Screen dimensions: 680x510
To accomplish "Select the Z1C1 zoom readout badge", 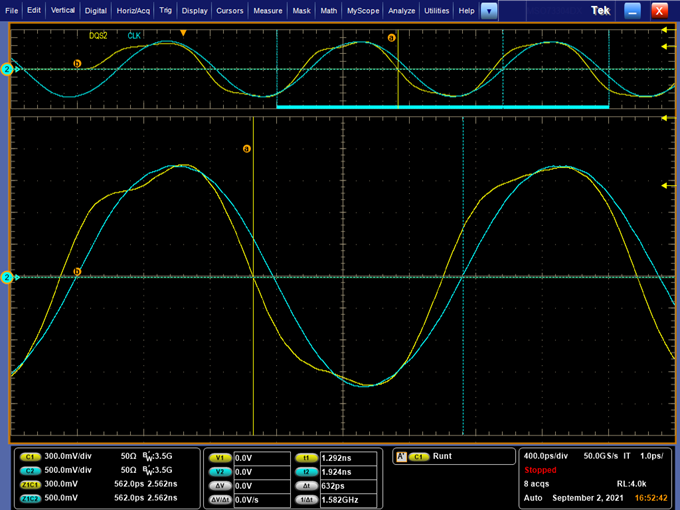I will tap(30, 483).
